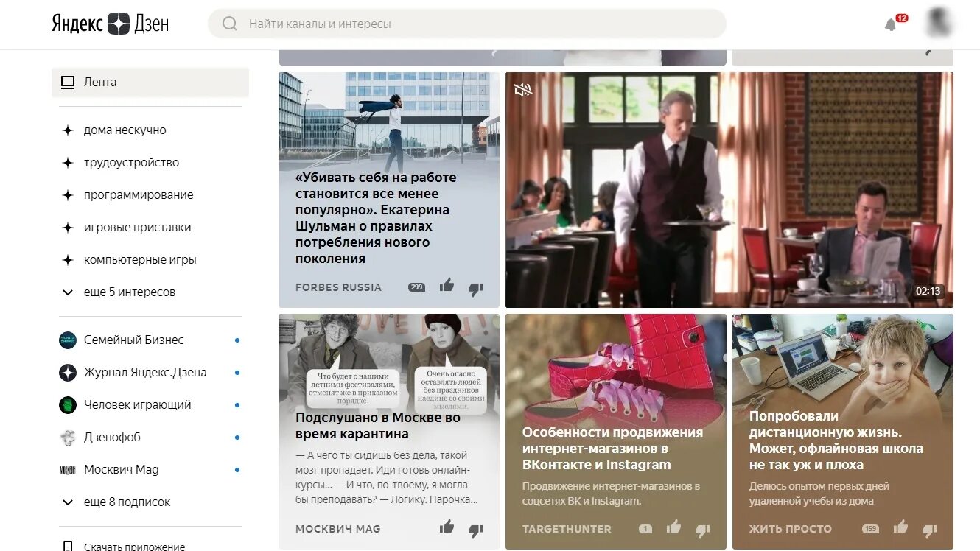Like the Forbes Russia article
Viewport: 980px width, 551px height.
447,286
